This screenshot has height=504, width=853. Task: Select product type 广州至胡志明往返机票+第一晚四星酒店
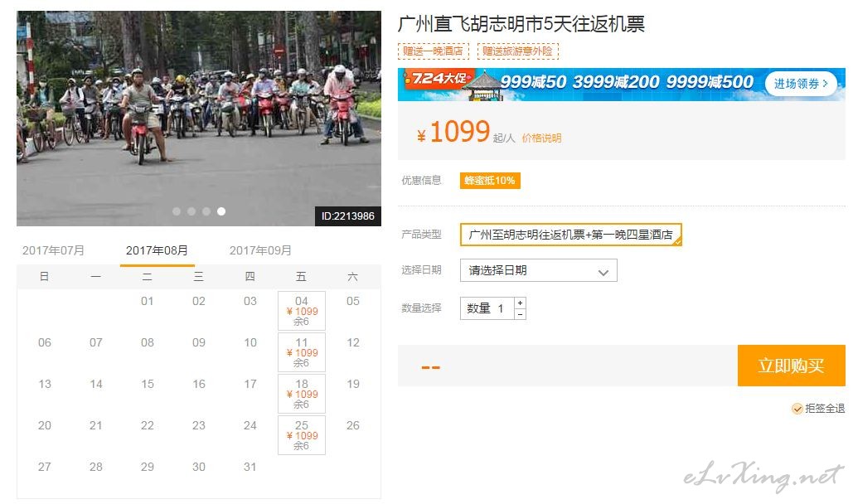pyautogui.click(x=570, y=235)
